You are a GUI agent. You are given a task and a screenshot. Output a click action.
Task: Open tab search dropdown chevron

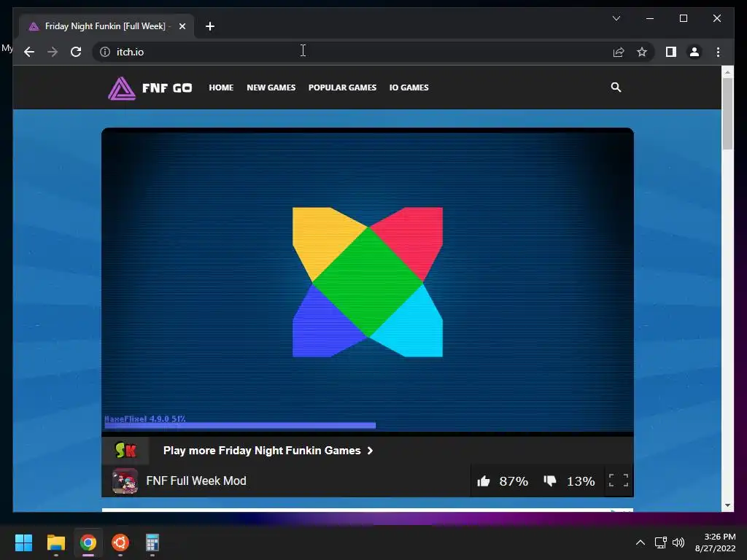pos(616,18)
